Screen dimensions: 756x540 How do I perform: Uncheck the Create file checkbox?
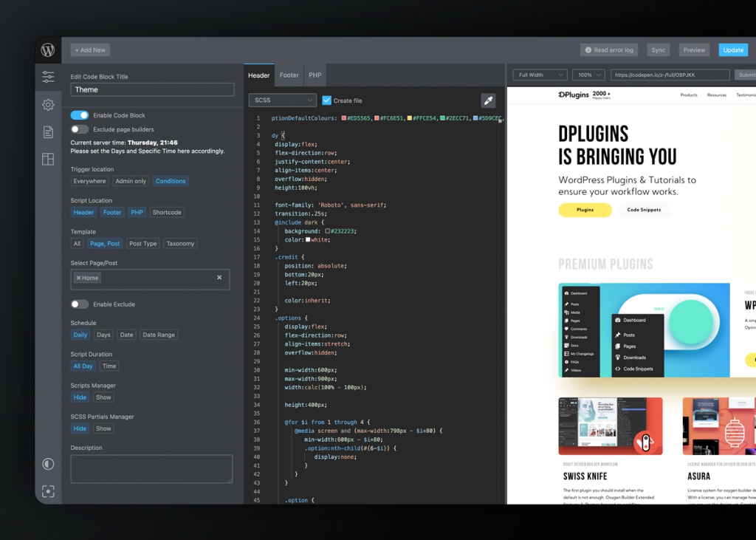tap(327, 100)
